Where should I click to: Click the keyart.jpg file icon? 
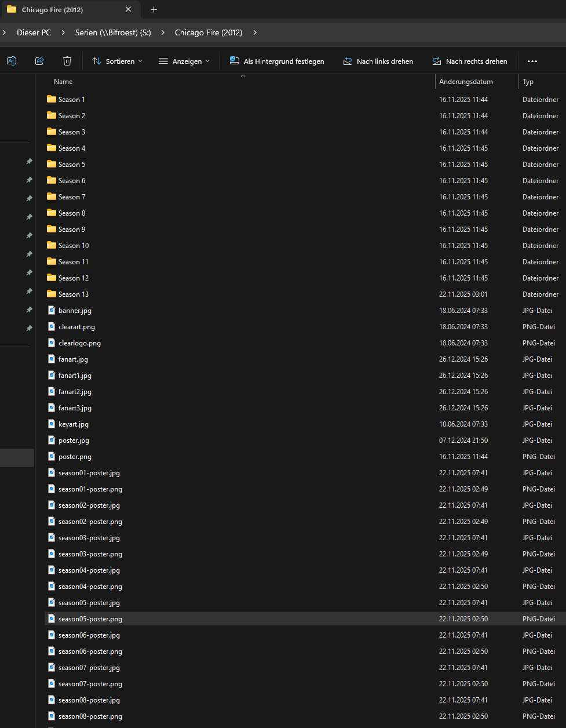pos(52,424)
